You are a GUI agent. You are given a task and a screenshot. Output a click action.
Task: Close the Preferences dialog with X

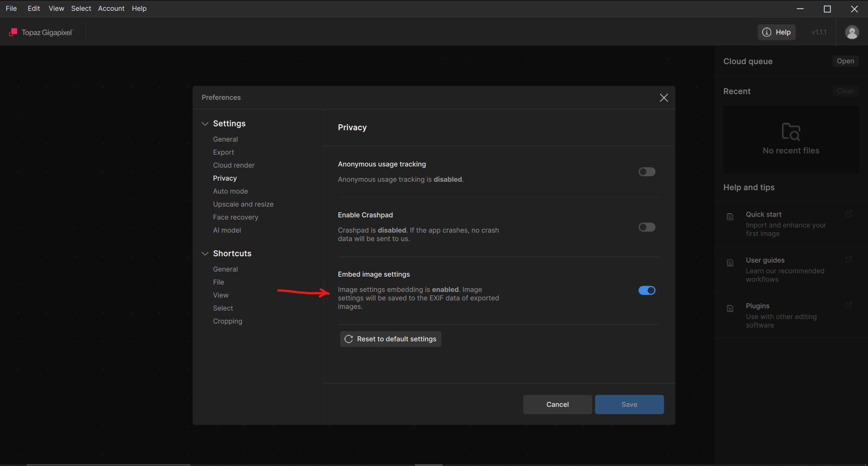pos(664,98)
